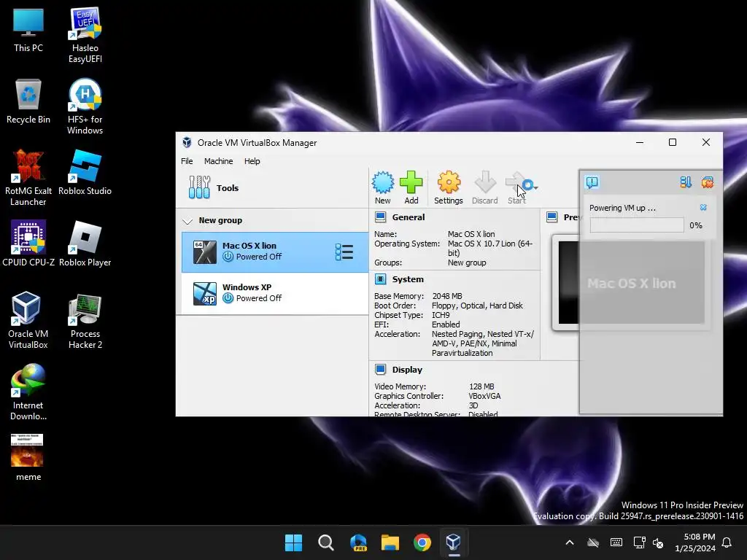The height and width of the screenshot is (560, 747).
Task: Open the Mac OS X lion machine tools menu icon
Action: click(344, 252)
